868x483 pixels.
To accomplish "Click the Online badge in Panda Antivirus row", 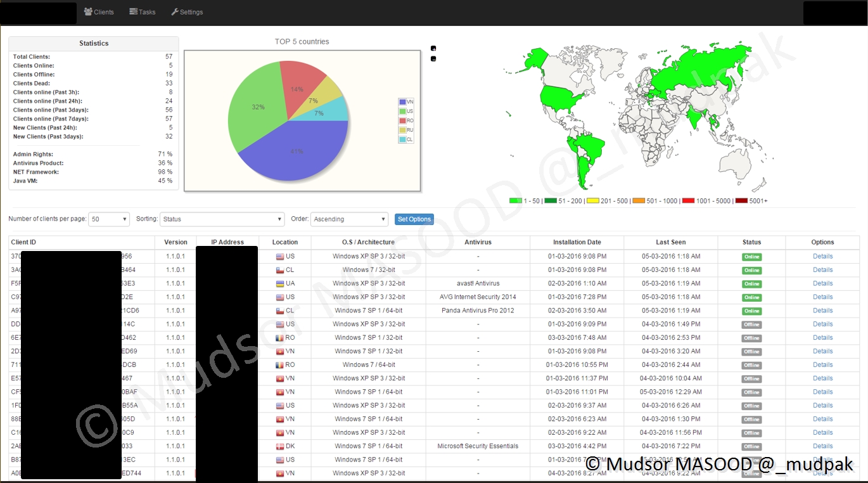I will (751, 311).
